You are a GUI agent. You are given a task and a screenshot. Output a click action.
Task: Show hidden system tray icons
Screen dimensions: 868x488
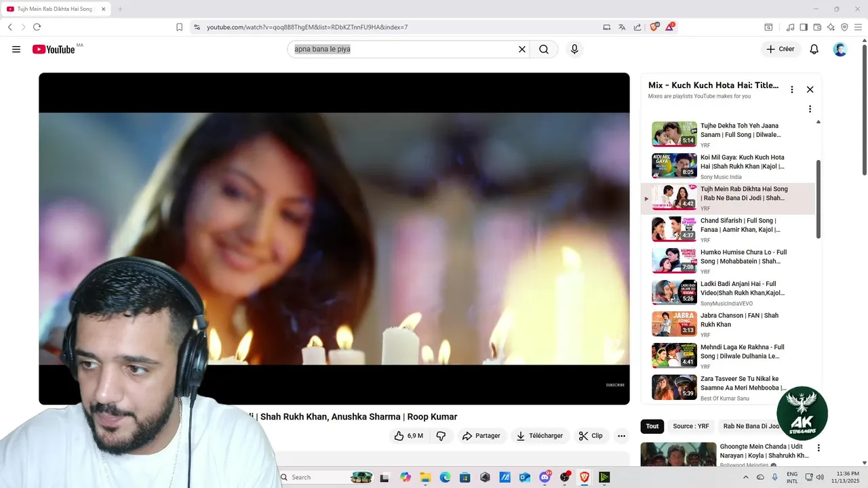click(746, 477)
